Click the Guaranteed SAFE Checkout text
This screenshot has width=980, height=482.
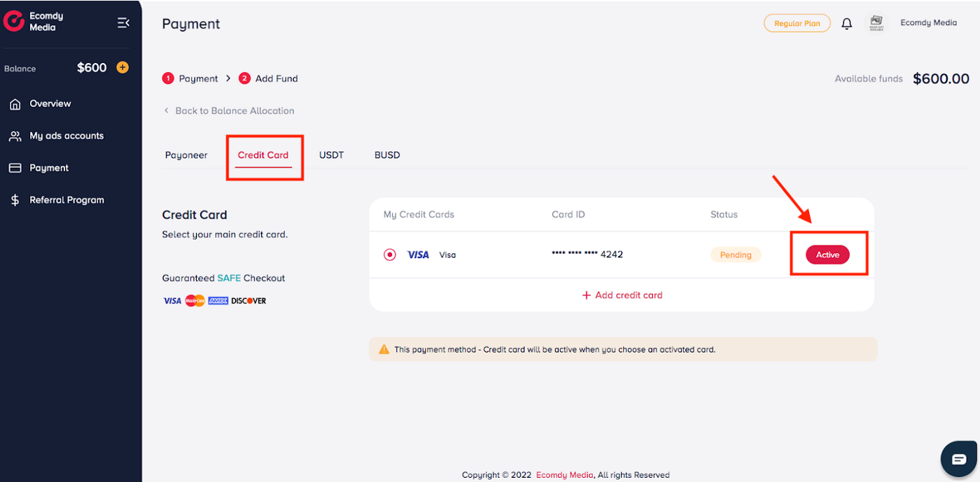(x=223, y=278)
